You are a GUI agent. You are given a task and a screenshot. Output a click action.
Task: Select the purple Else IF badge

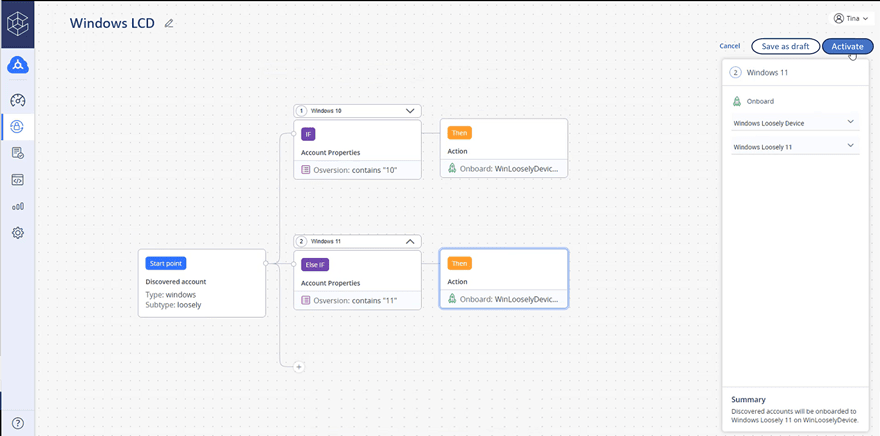(x=315, y=264)
